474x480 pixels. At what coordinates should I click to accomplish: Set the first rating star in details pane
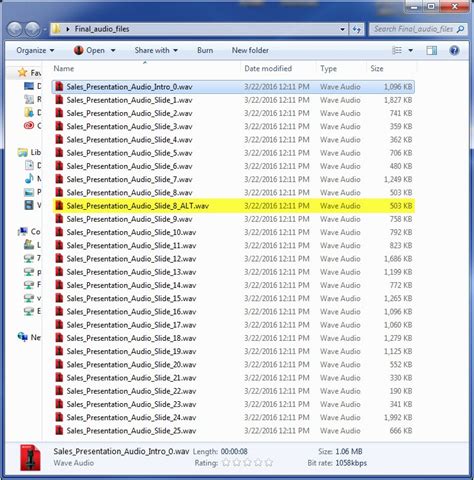(226, 463)
